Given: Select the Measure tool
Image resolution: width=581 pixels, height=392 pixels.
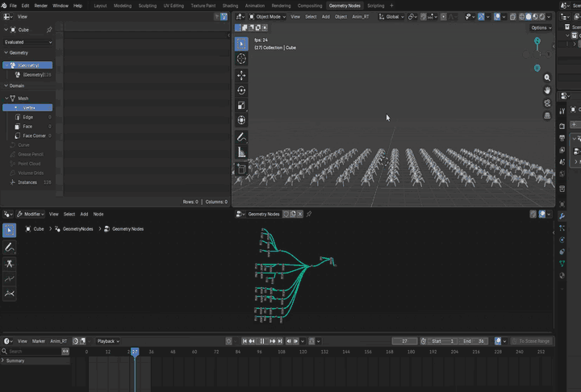Looking at the screenshot, I should (x=241, y=152).
